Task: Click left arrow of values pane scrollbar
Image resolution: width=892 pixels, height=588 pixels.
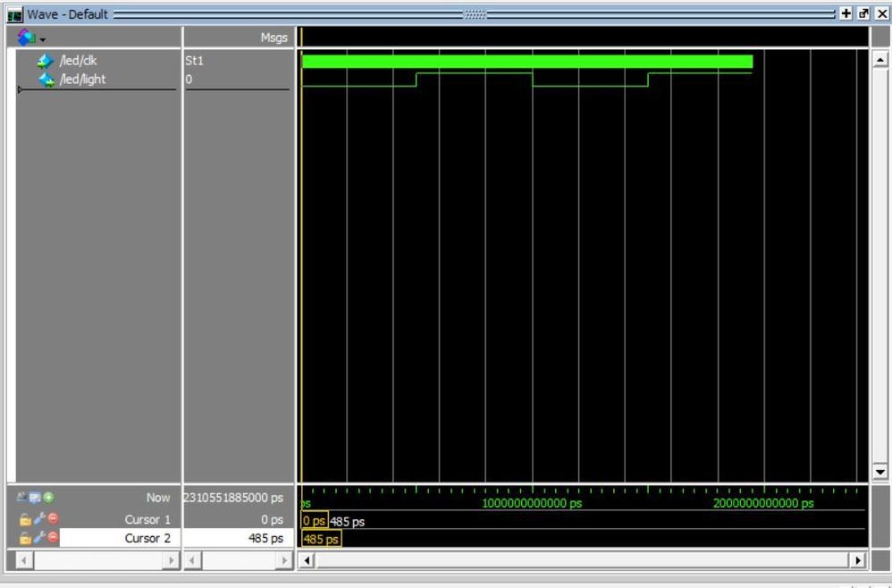Action: tap(193, 560)
